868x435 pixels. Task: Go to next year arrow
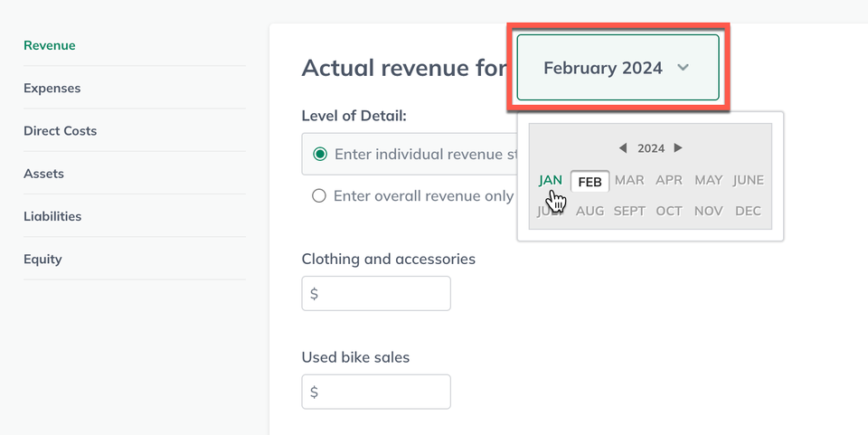click(678, 147)
